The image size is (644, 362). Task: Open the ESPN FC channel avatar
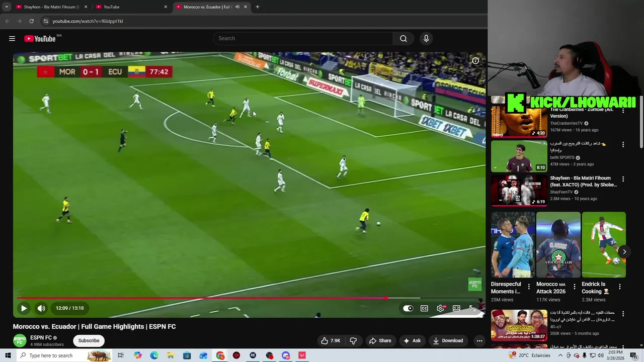(20, 340)
